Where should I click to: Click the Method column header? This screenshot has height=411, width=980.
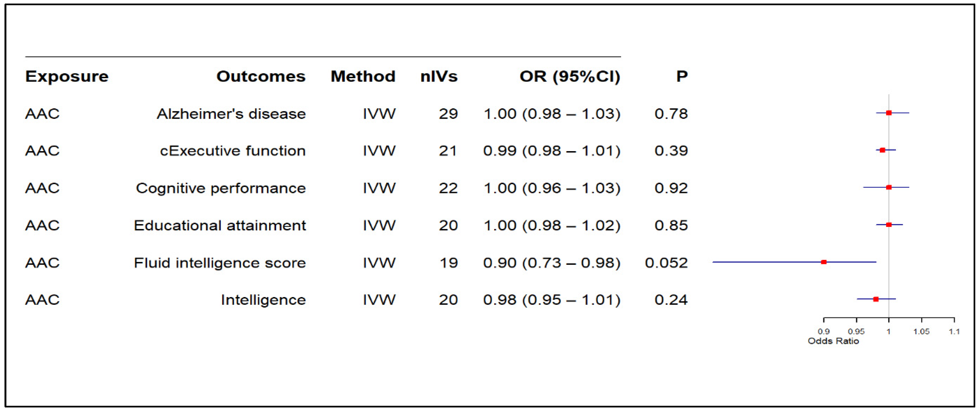coord(363,77)
